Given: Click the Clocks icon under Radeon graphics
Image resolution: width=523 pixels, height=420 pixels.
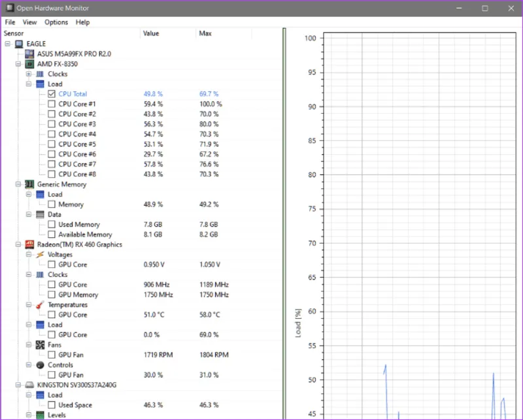Looking at the screenshot, I should point(40,275).
